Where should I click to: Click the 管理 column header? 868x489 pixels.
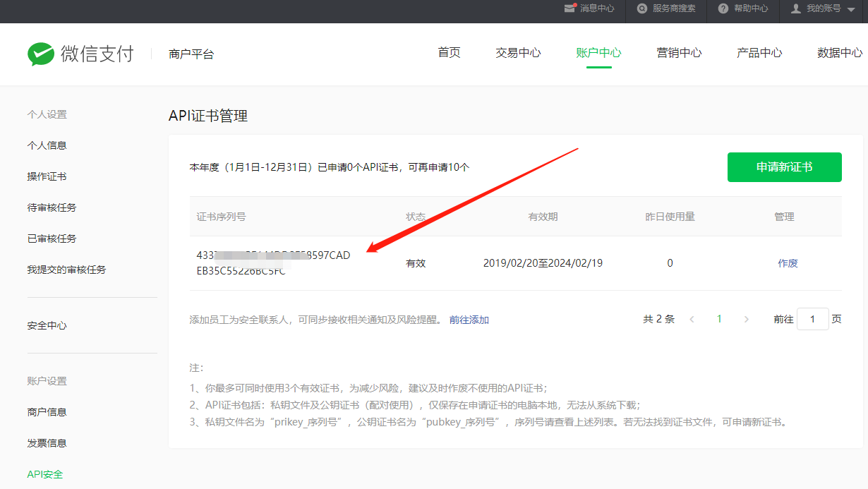(x=784, y=217)
